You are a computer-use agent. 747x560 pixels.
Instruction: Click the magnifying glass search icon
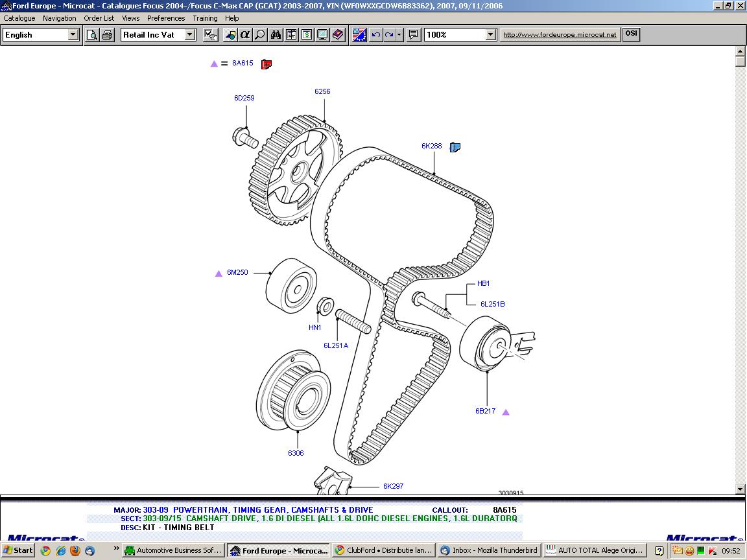tap(260, 35)
